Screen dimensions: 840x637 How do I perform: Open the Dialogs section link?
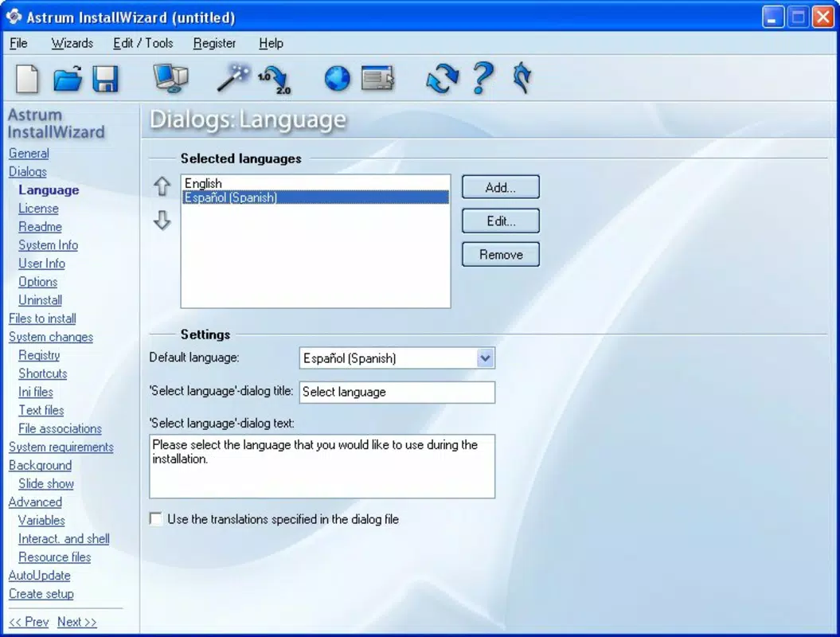tap(28, 171)
